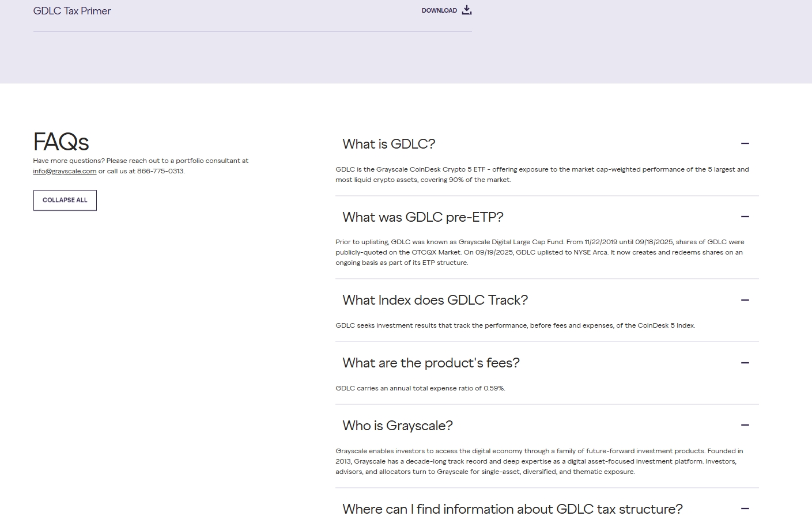Select the 866-775-0313 phone number text
Screen dimensions: 812x516
click(160, 171)
